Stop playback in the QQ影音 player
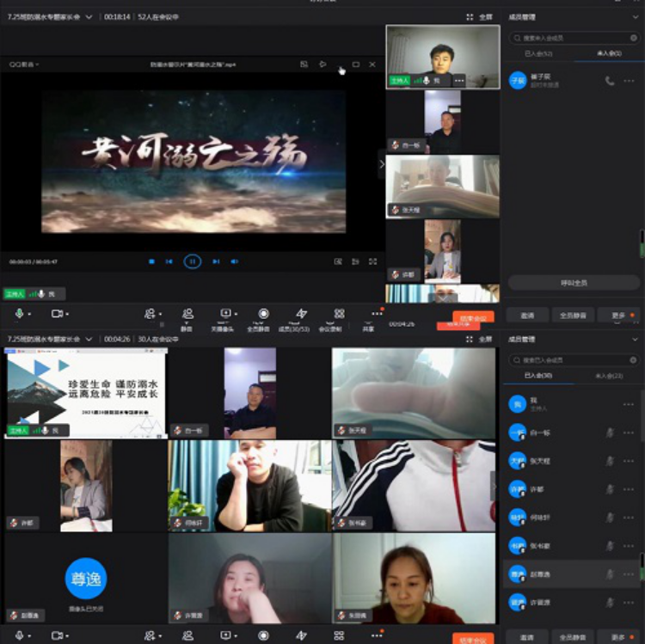This screenshot has width=645, height=644. click(x=151, y=261)
